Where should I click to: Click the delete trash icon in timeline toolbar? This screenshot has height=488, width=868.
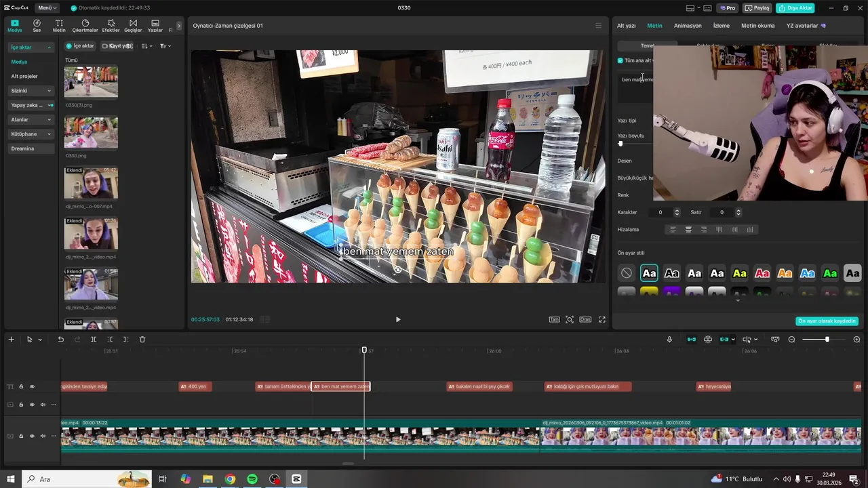click(x=142, y=340)
